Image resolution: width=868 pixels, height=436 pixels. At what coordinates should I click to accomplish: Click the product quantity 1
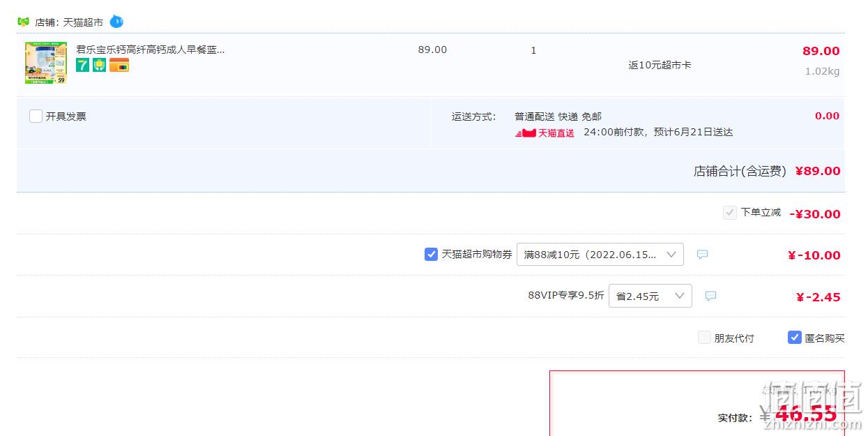[533, 50]
